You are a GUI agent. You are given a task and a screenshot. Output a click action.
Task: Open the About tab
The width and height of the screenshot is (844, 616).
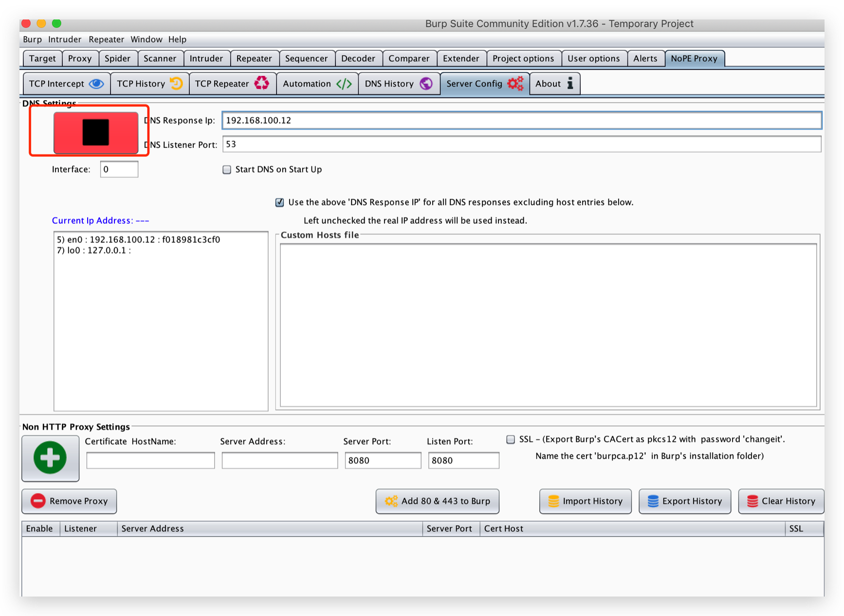[555, 84]
